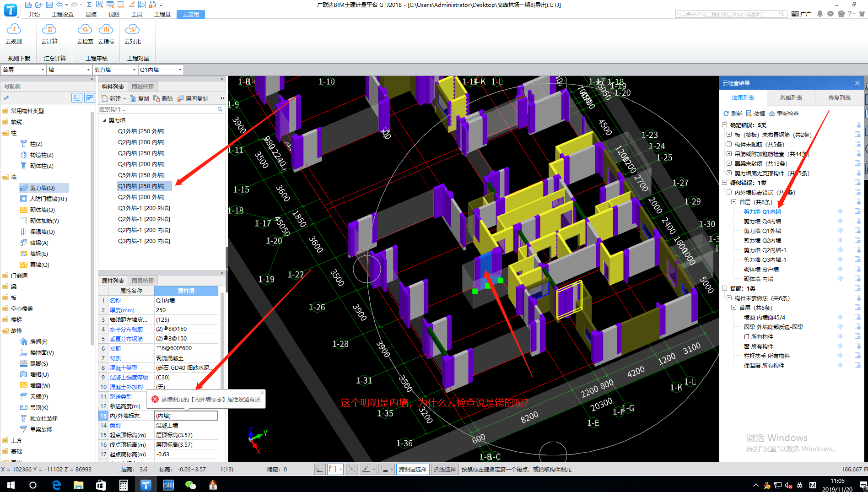Open Microsoft Edge from the taskbar
Viewport: 868px width, 492px height.
pos(56,485)
